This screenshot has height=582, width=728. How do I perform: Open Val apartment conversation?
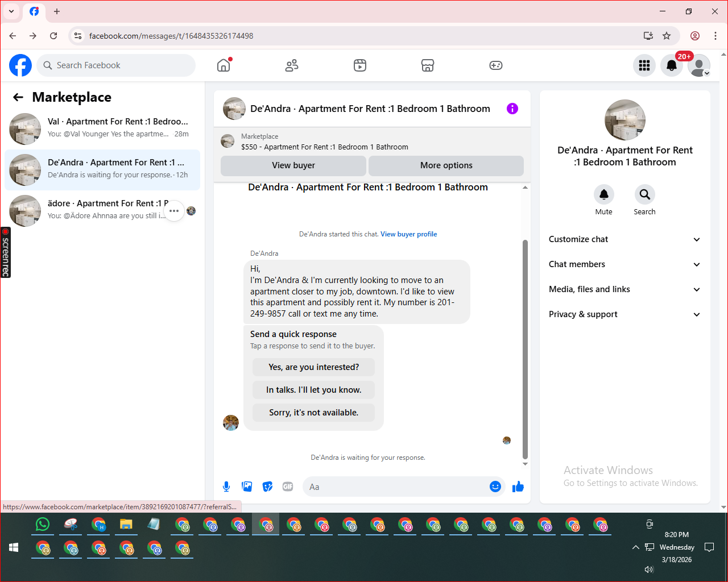pyautogui.click(x=102, y=129)
